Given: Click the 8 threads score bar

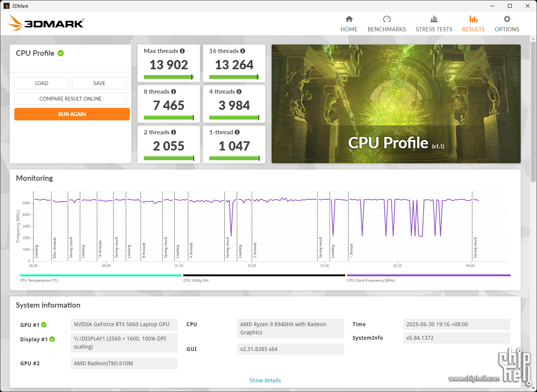Looking at the screenshot, I should (x=169, y=118).
